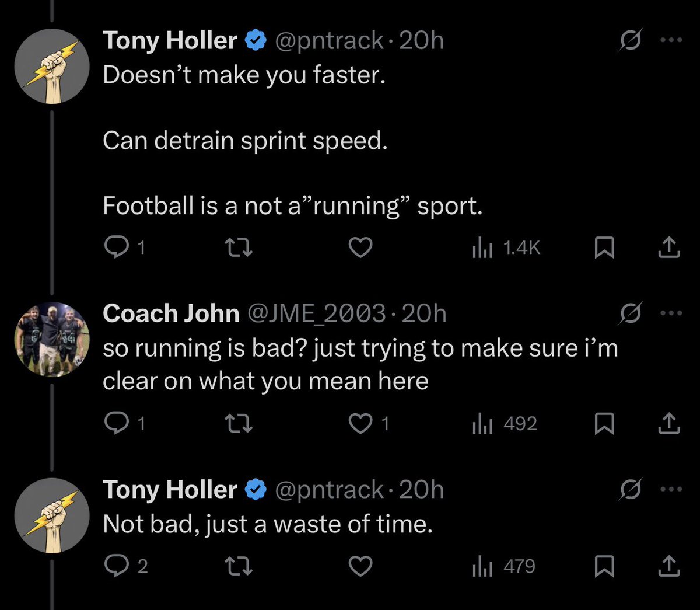
Task: View the 1.4K analytics on the first tweet
Action: (506, 248)
